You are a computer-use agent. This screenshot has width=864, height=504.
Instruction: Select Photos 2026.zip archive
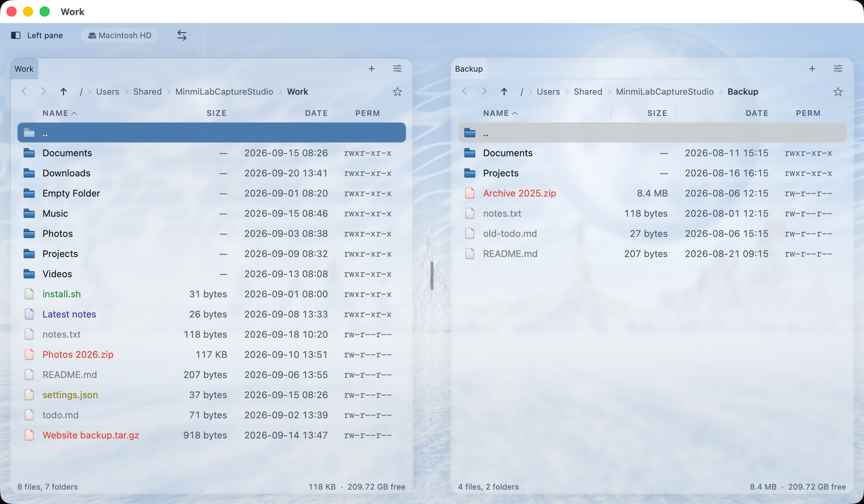(212, 355)
